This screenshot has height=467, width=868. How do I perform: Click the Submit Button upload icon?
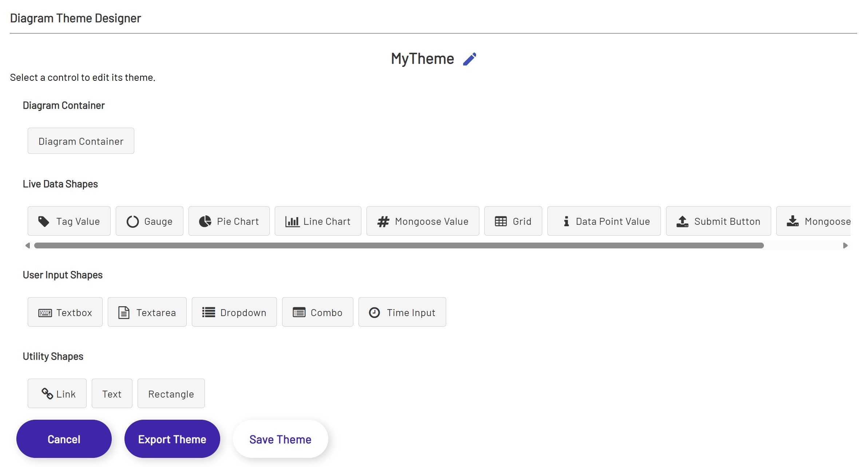coord(682,221)
